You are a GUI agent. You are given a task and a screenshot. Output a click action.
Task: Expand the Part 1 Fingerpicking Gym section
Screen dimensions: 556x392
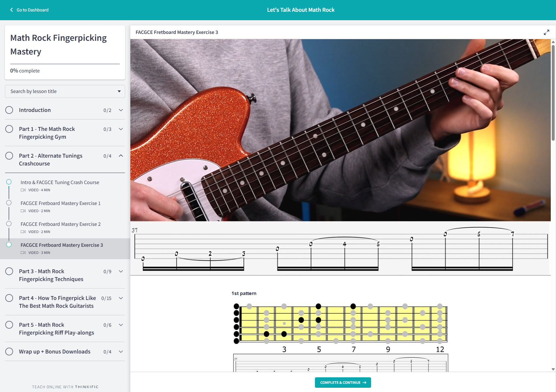121,129
